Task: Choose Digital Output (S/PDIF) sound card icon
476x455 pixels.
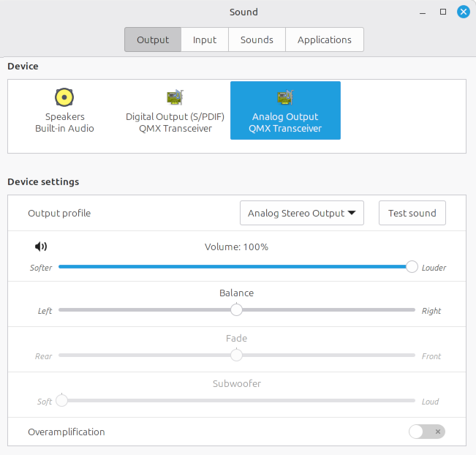Action: 175,97
